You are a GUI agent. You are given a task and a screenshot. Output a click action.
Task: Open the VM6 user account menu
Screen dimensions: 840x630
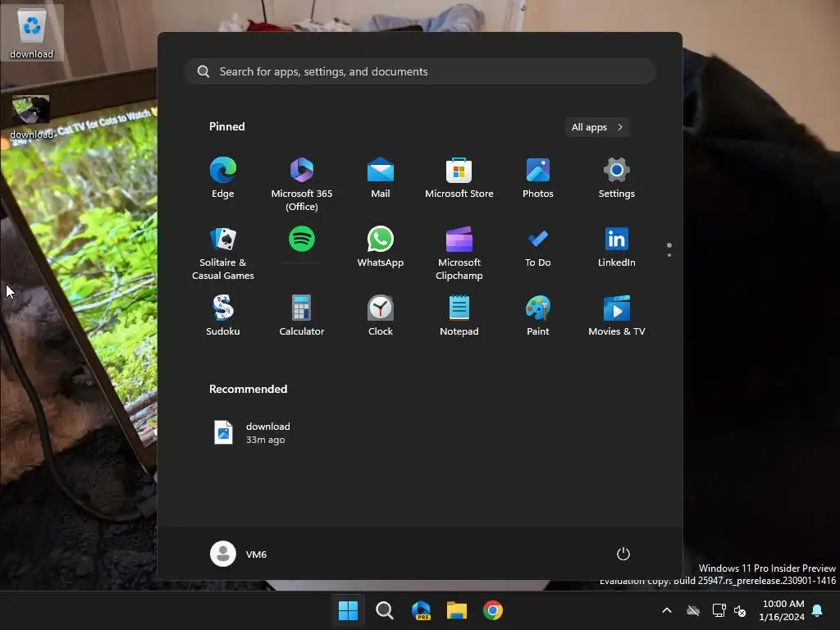point(239,554)
